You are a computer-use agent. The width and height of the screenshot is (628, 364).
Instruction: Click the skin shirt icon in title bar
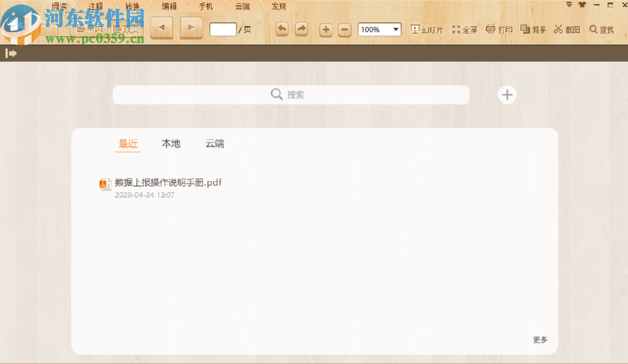pos(582,5)
